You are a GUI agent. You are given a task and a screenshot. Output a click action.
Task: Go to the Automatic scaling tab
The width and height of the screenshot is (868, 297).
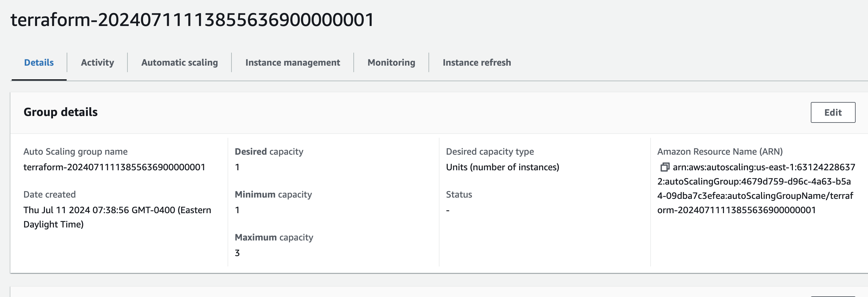point(179,63)
